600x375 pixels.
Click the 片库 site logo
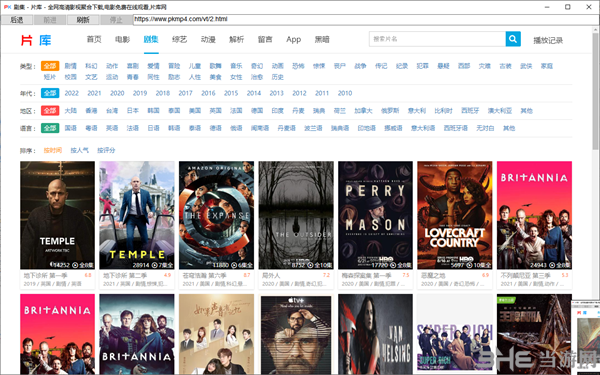pyautogui.click(x=36, y=40)
